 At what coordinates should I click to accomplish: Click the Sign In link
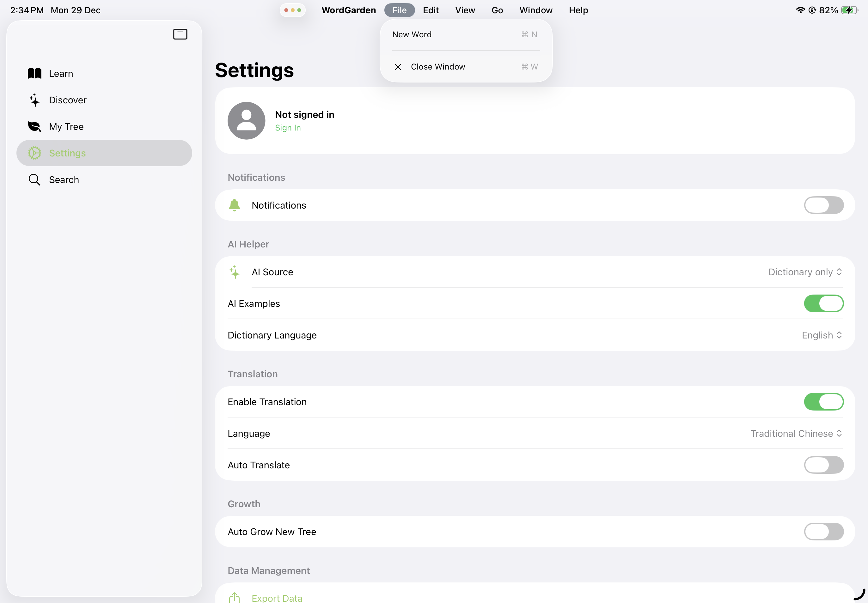tap(288, 128)
